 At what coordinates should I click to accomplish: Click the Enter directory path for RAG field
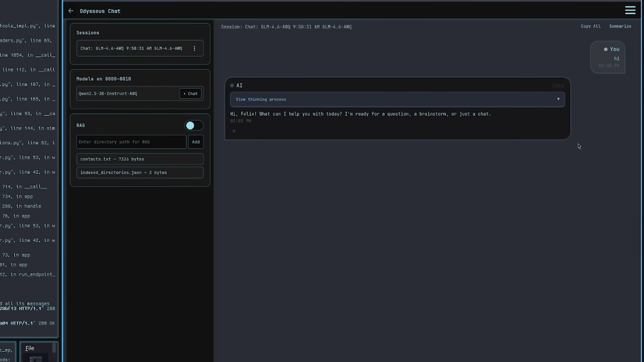coord(131,142)
